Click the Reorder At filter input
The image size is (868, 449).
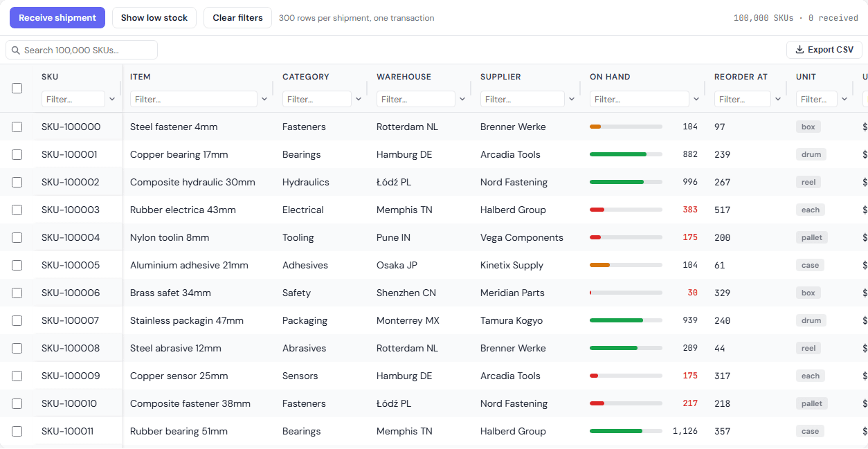click(743, 99)
